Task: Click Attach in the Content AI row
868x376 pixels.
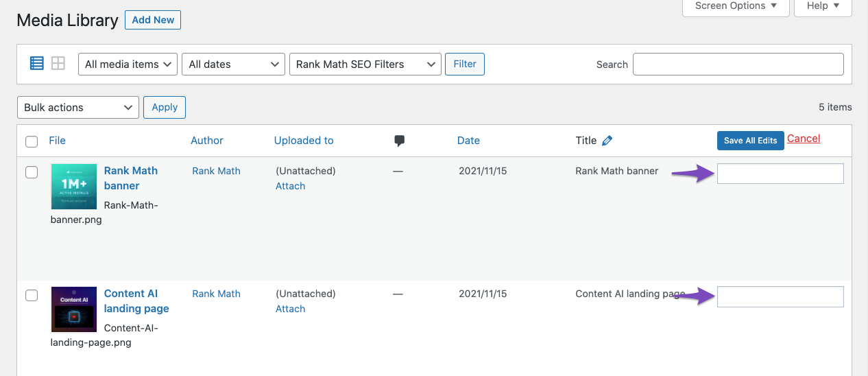Action: click(x=290, y=309)
